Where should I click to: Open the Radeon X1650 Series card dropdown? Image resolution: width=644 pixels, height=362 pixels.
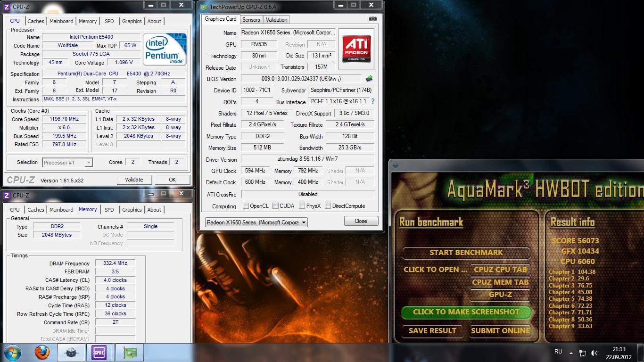click(x=256, y=222)
